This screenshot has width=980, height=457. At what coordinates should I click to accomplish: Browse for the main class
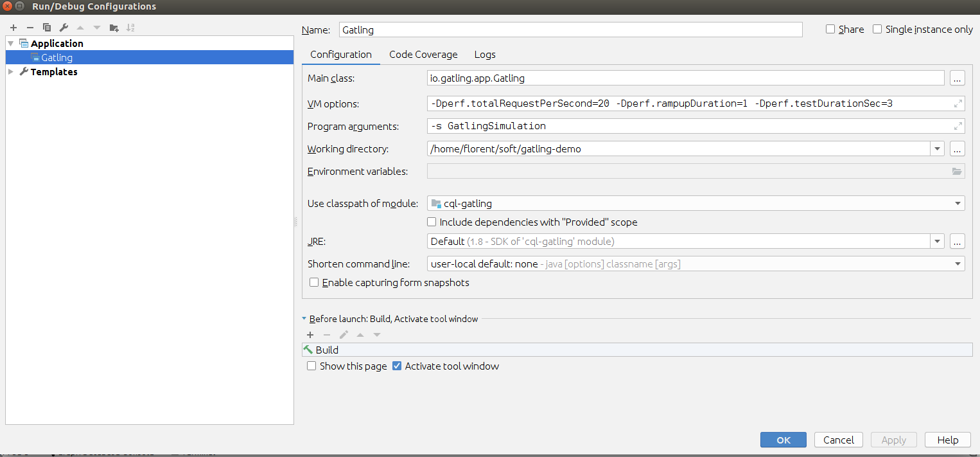tap(957, 78)
